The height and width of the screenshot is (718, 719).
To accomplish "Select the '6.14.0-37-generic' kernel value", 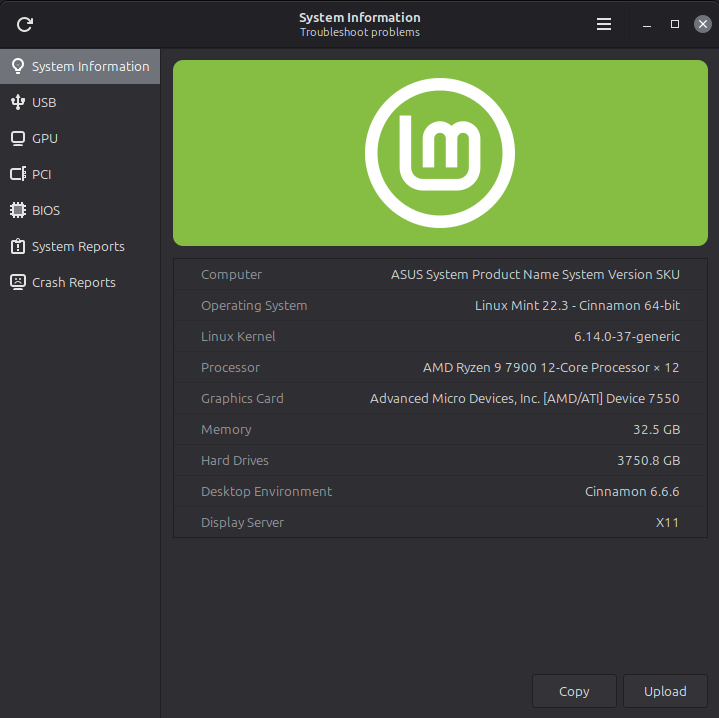I will click(627, 337).
